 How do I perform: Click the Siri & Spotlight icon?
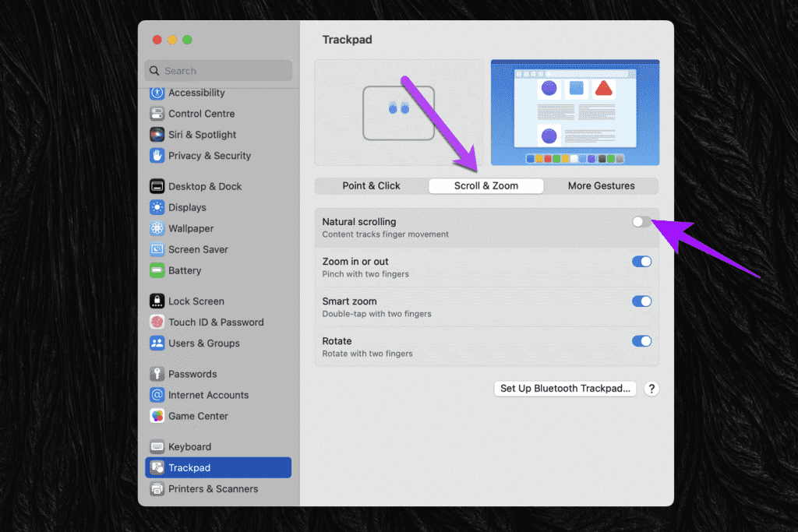coord(157,134)
